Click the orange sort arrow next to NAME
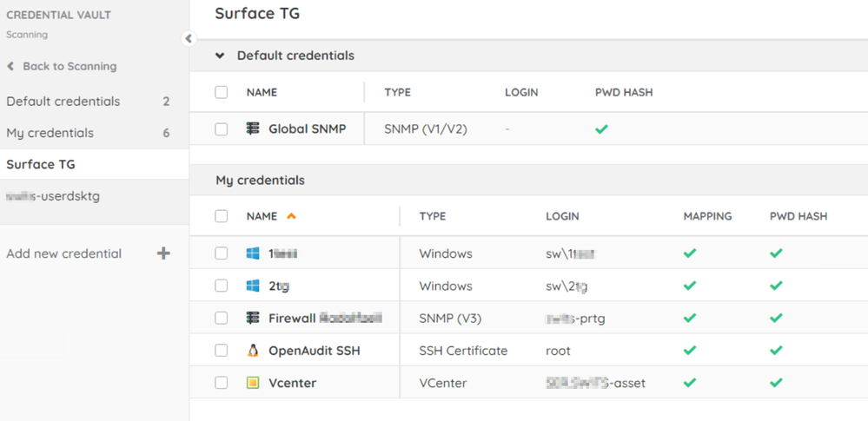Image resolution: width=868 pixels, height=421 pixels. tap(291, 216)
